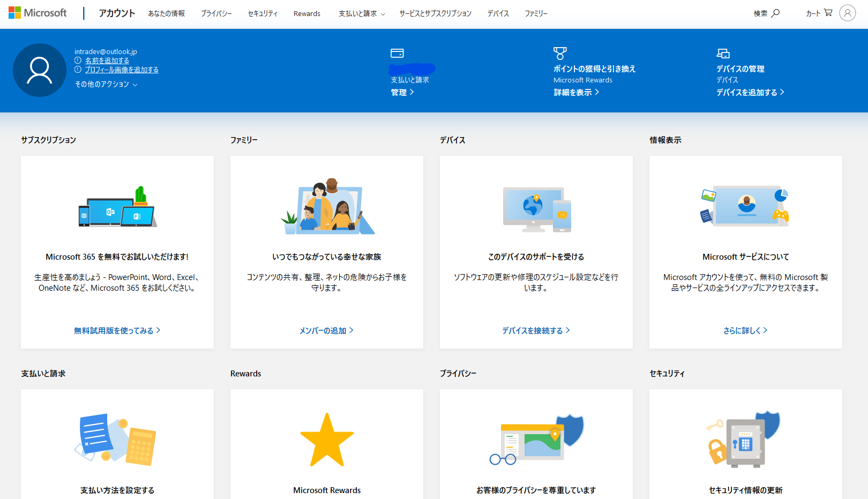Click the device support monitor illustration
This screenshot has width=868, height=499.
[536, 209]
